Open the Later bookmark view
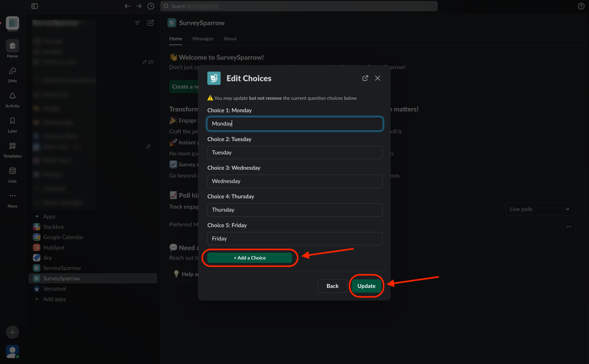 pyautogui.click(x=12, y=124)
